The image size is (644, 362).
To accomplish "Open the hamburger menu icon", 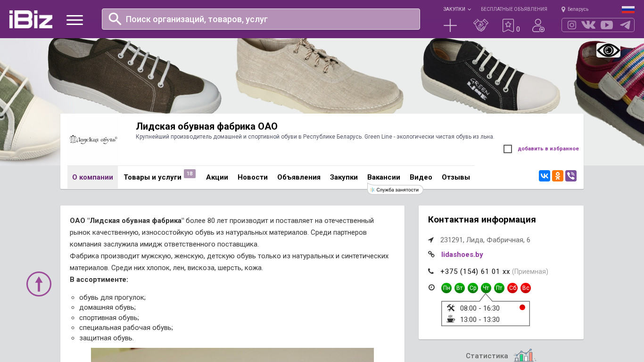I will [74, 20].
